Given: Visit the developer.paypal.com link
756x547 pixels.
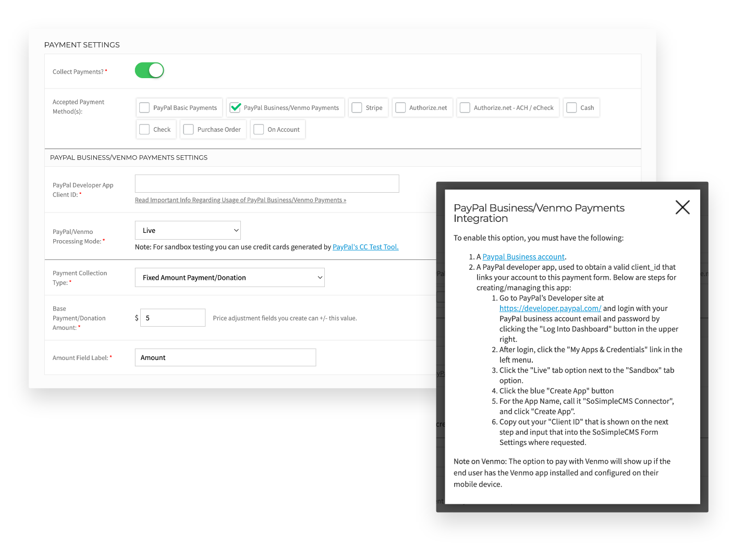Looking at the screenshot, I should (550, 308).
